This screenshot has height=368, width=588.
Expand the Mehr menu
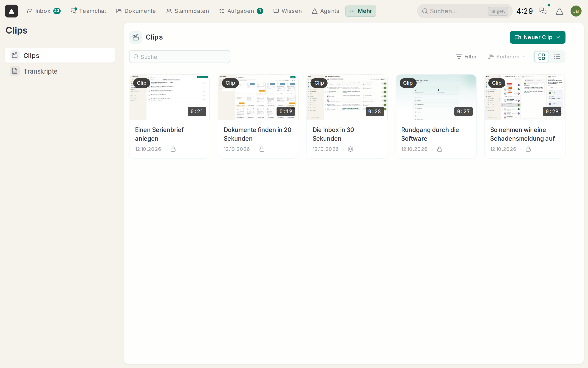(x=361, y=11)
